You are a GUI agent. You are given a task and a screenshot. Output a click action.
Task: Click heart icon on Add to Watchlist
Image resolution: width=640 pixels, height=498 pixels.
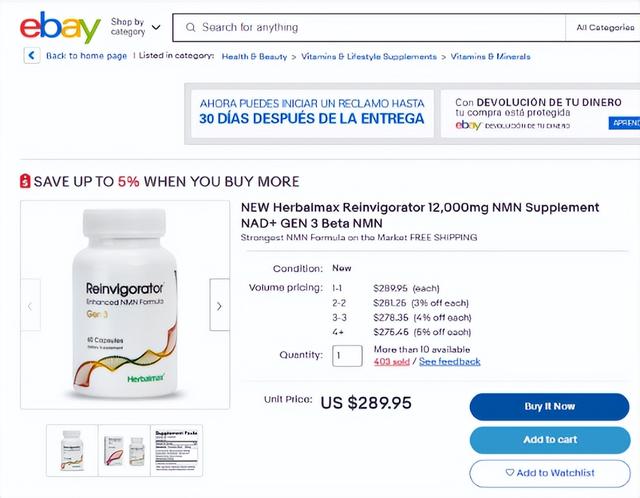[509, 472]
